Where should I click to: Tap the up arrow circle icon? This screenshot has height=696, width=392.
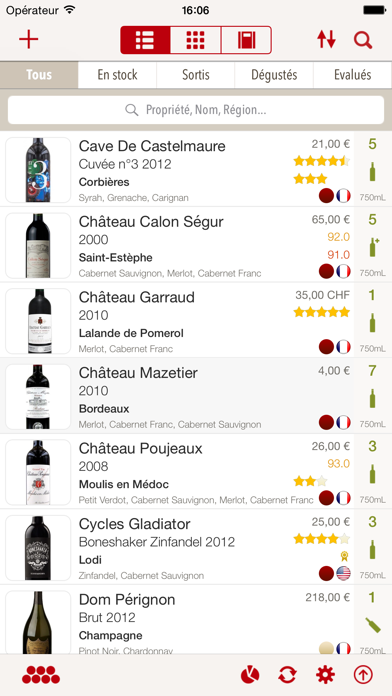[363, 675]
